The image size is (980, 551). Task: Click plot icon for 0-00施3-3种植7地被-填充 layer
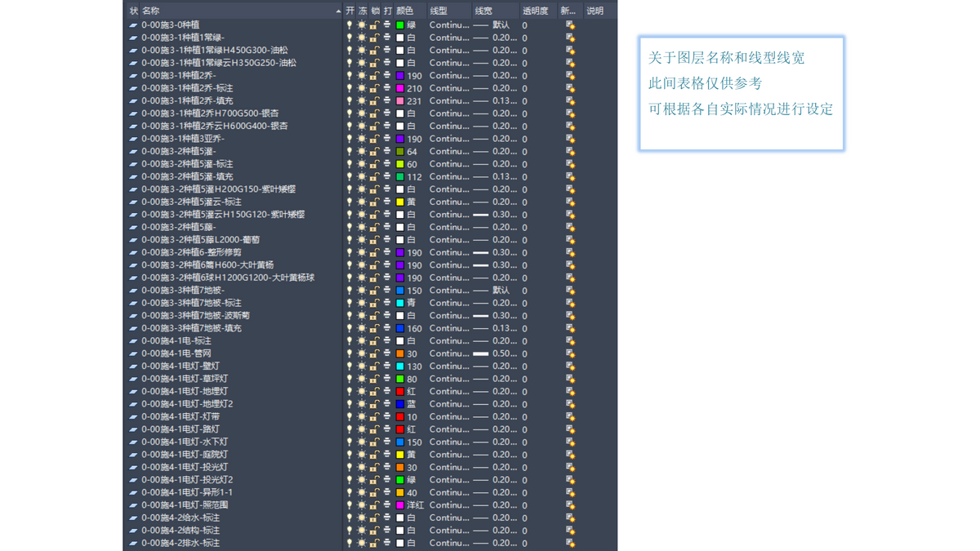click(387, 328)
